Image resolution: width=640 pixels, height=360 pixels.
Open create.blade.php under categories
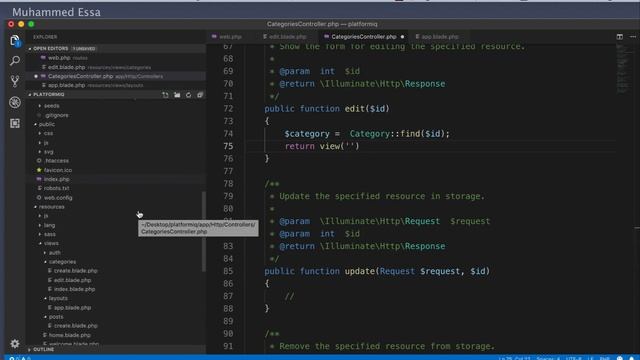pos(75,271)
